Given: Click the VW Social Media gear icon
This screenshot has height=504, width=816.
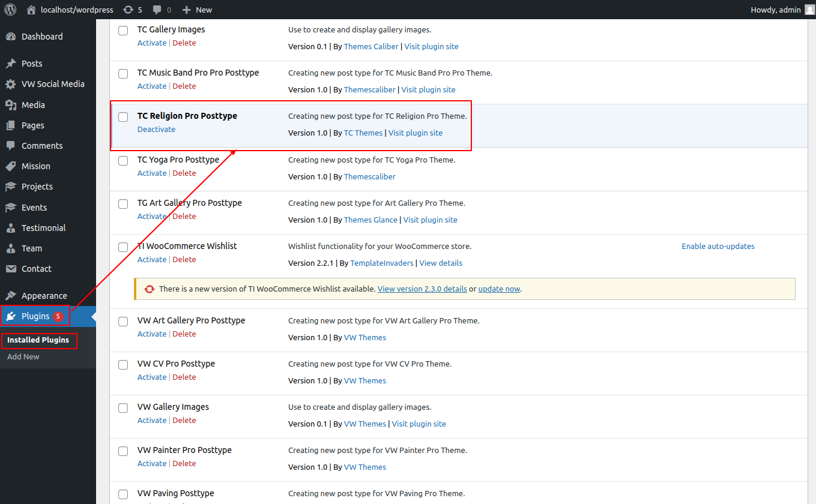Looking at the screenshot, I should [11, 84].
